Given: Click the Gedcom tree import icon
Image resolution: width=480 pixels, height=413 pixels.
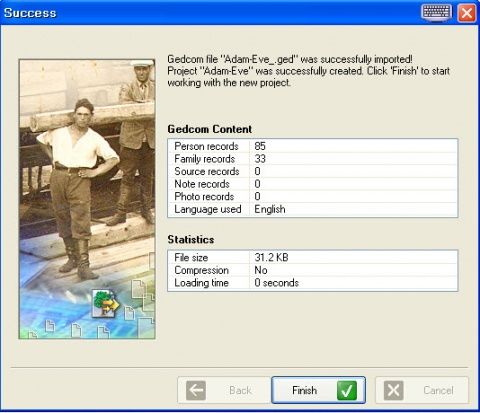Looking at the screenshot, I should pos(105,304).
